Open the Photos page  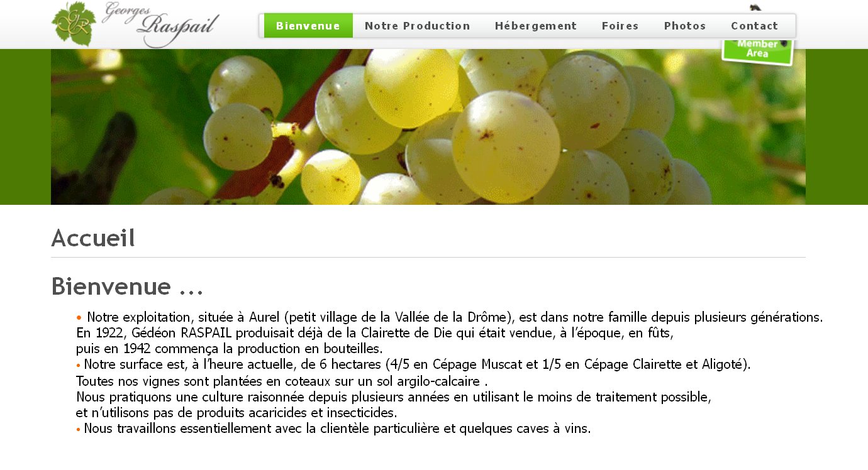pyautogui.click(x=685, y=26)
